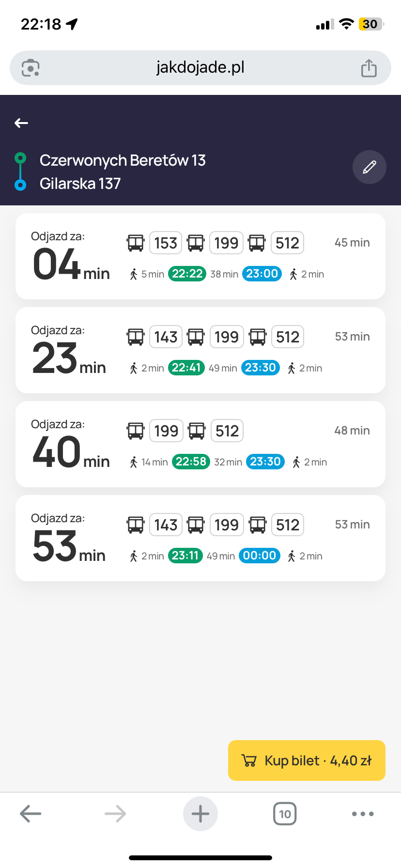This screenshot has height=868, width=401.
Task: Tap the shopping cart icon on ticket button
Action: coord(248,761)
